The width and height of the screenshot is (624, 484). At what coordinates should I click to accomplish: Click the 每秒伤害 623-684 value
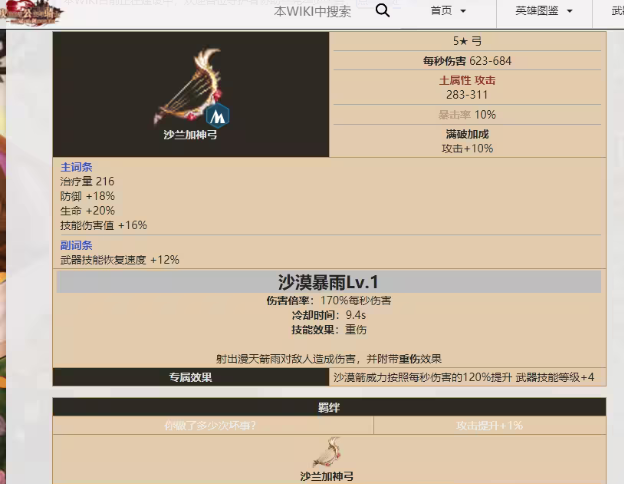467,61
